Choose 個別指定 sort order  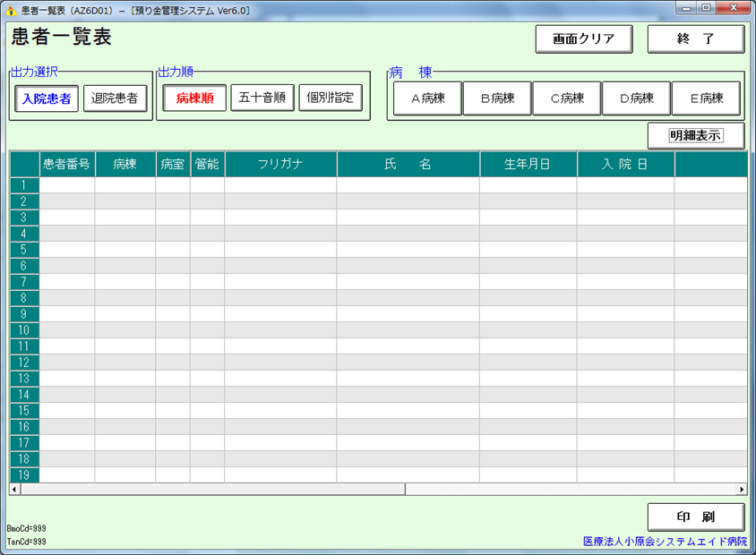click(331, 98)
